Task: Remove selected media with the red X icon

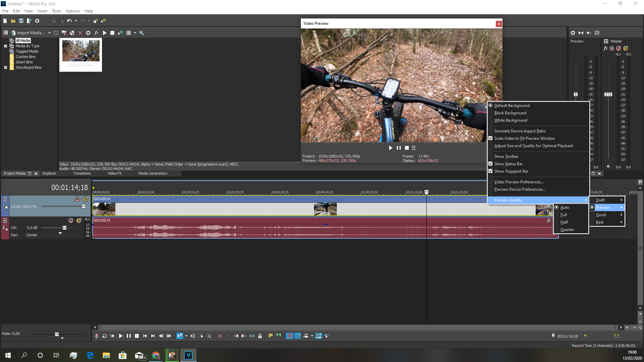Action: 80,33
